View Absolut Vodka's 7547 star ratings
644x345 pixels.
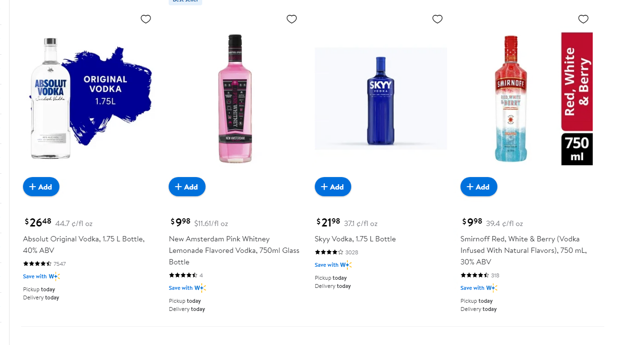click(45, 264)
